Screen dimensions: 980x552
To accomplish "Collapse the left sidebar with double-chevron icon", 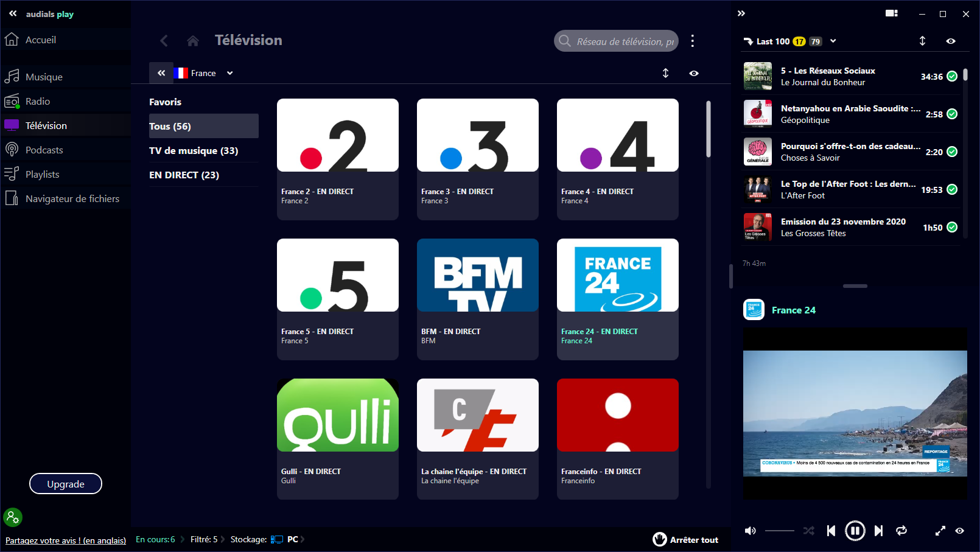I will click(x=13, y=13).
